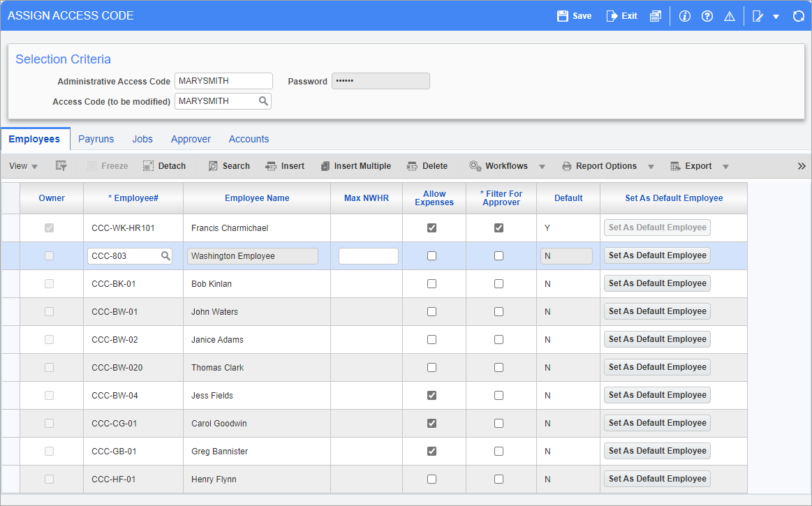
Task: Open the help question mark icon
Action: point(707,16)
